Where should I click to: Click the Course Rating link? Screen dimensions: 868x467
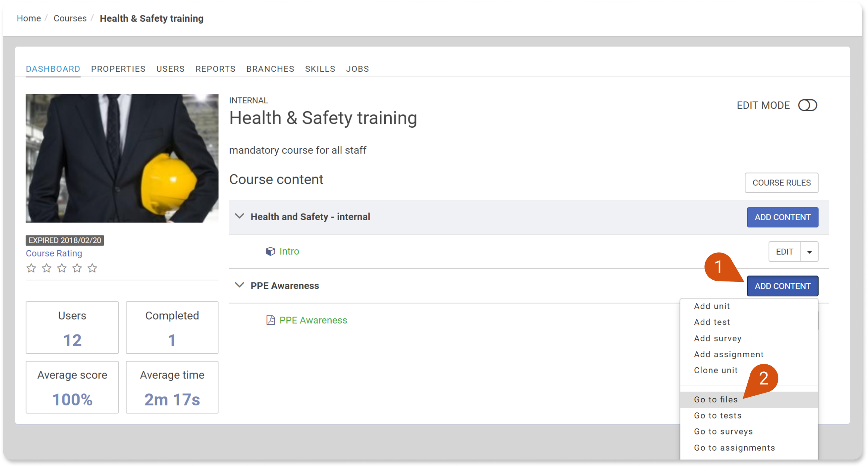point(54,253)
